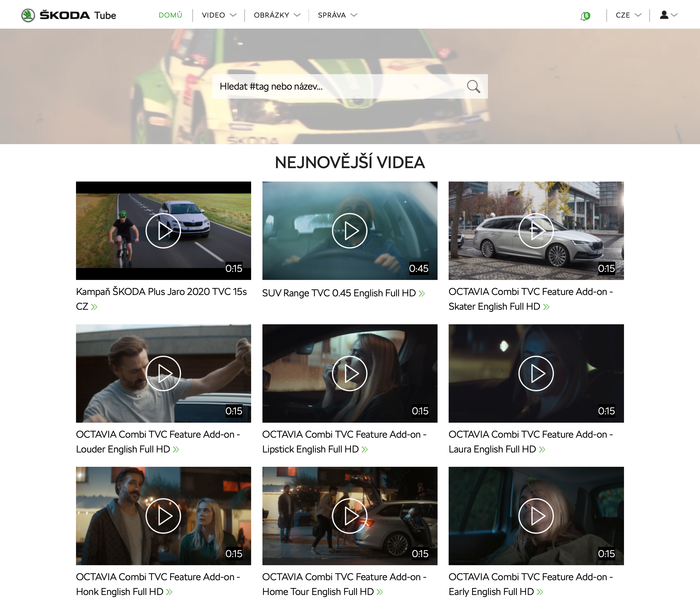Viewport: 700px width, 613px height.
Task: Open OCTAVIA Combi Louder English title link
Action: click(x=158, y=442)
